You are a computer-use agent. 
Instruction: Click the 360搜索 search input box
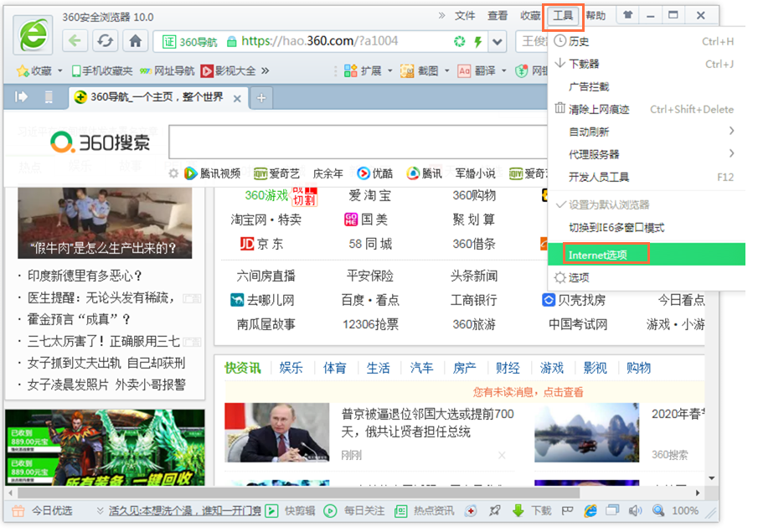[358, 142]
